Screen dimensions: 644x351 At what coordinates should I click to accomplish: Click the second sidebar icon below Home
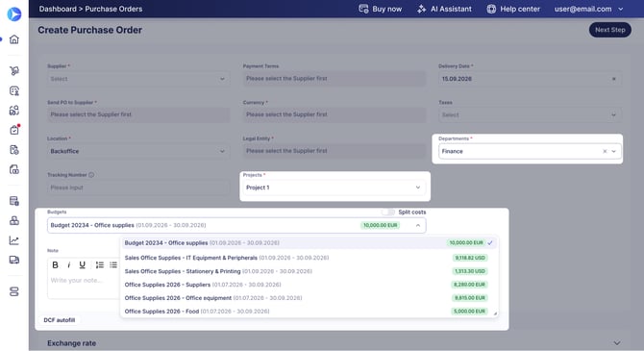pos(14,90)
